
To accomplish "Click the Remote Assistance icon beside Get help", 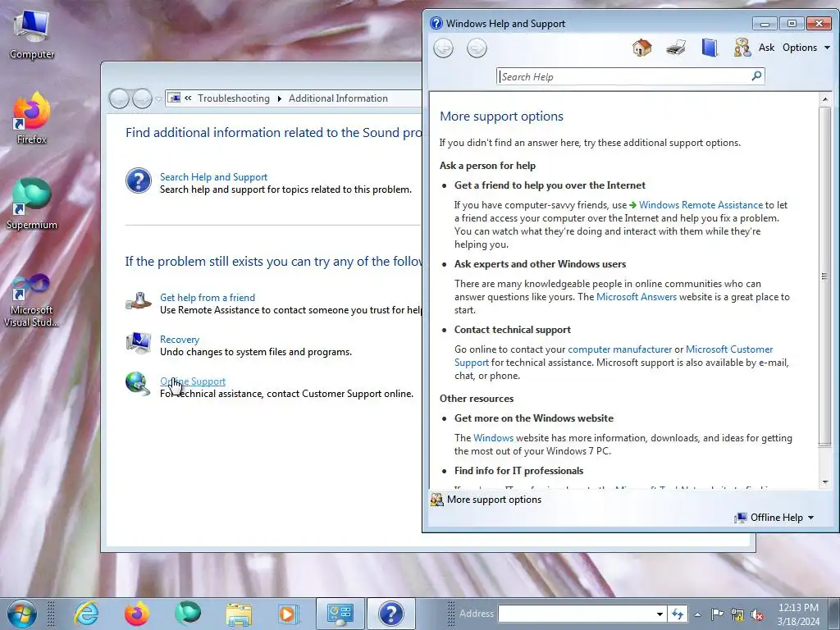I will 138,301.
